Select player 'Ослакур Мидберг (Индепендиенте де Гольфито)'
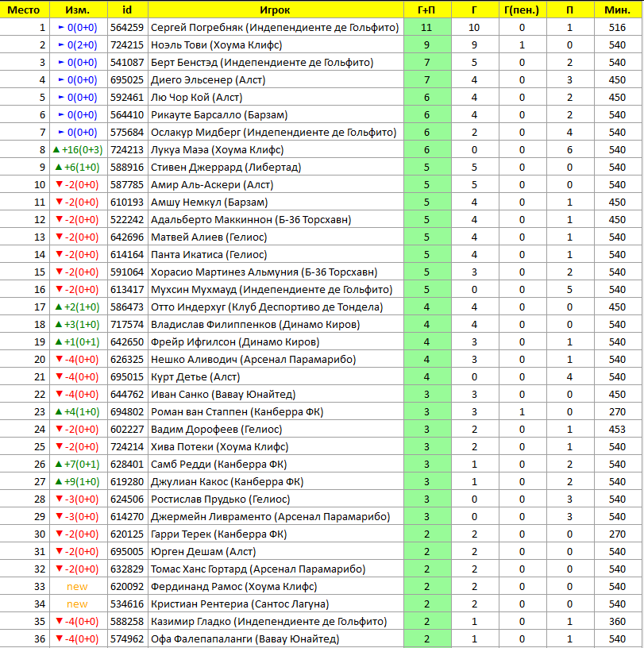Image resolution: width=644 pixels, height=648 pixels. point(274,133)
